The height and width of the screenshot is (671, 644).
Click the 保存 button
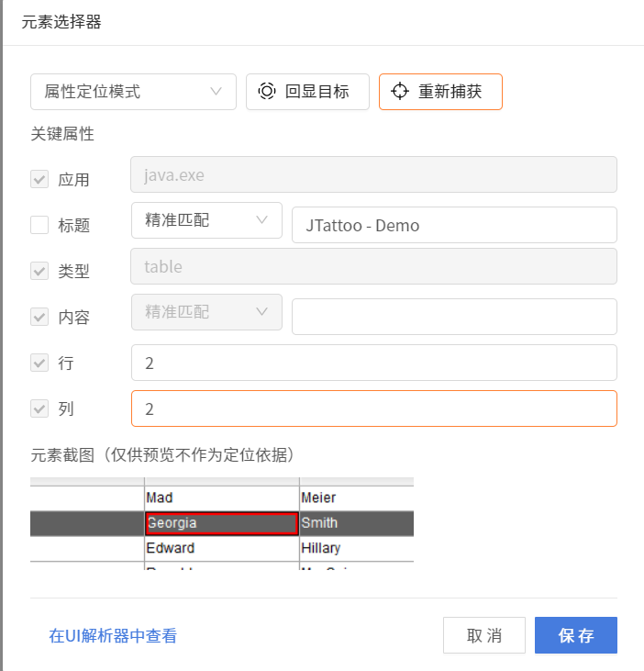pos(575,635)
